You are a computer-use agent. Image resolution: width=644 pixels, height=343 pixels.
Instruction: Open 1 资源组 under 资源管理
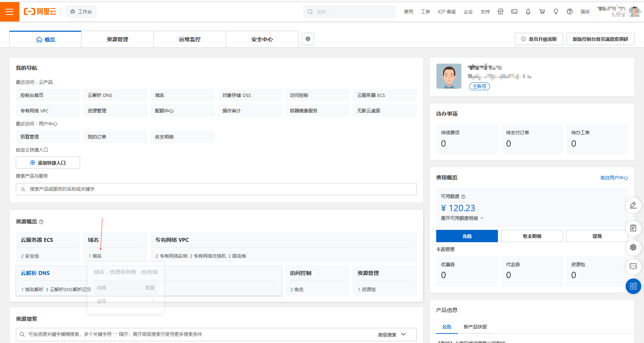pyautogui.click(x=367, y=289)
